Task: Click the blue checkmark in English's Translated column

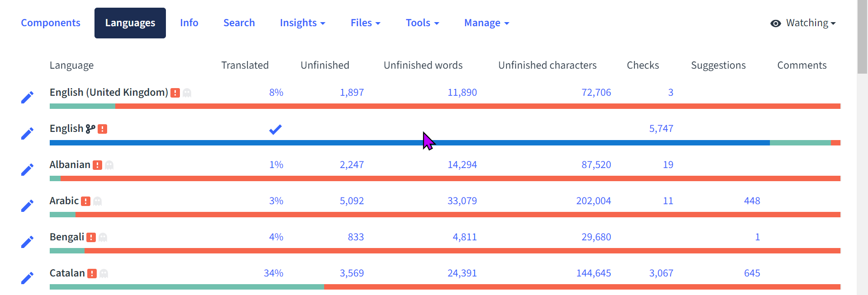Action: [x=275, y=129]
